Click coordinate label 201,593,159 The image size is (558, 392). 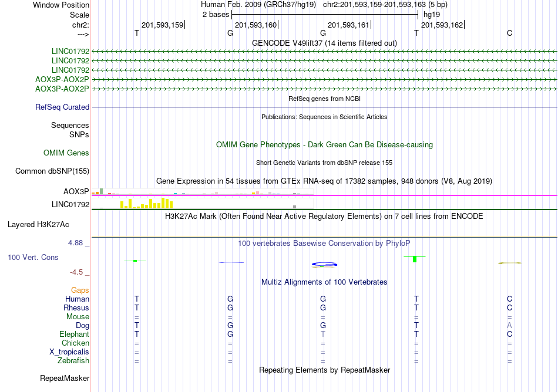(x=162, y=25)
